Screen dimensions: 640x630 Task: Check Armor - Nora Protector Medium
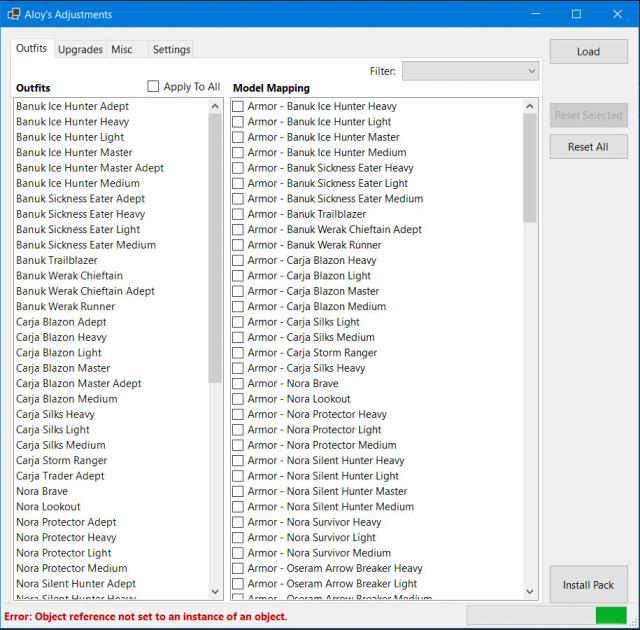pyautogui.click(x=238, y=445)
